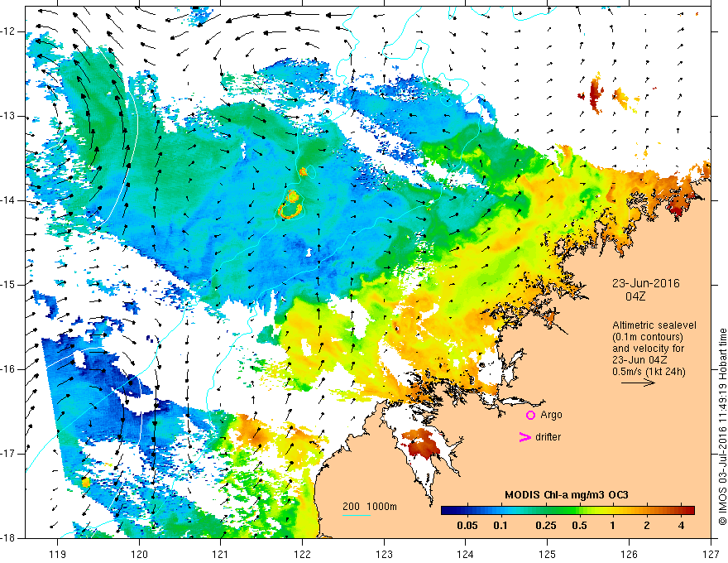
Task: Click the 'Altimetric sealevel' legend text
Action: (x=654, y=325)
